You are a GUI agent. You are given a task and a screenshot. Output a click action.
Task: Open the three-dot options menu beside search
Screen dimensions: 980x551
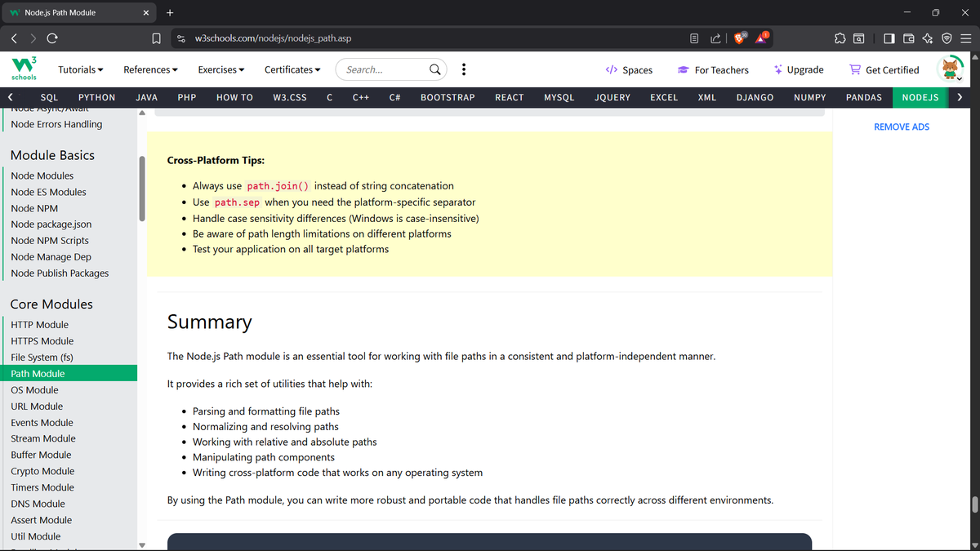[x=463, y=69]
